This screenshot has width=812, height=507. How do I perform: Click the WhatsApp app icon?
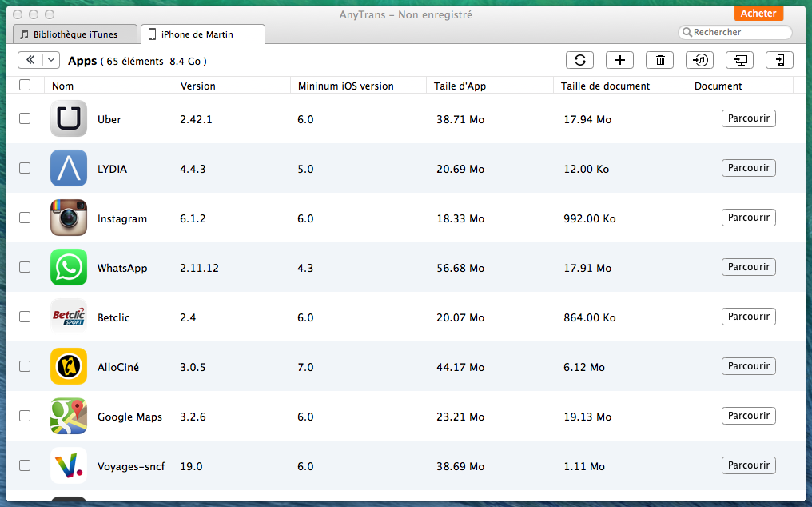click(x=69, y=267)
